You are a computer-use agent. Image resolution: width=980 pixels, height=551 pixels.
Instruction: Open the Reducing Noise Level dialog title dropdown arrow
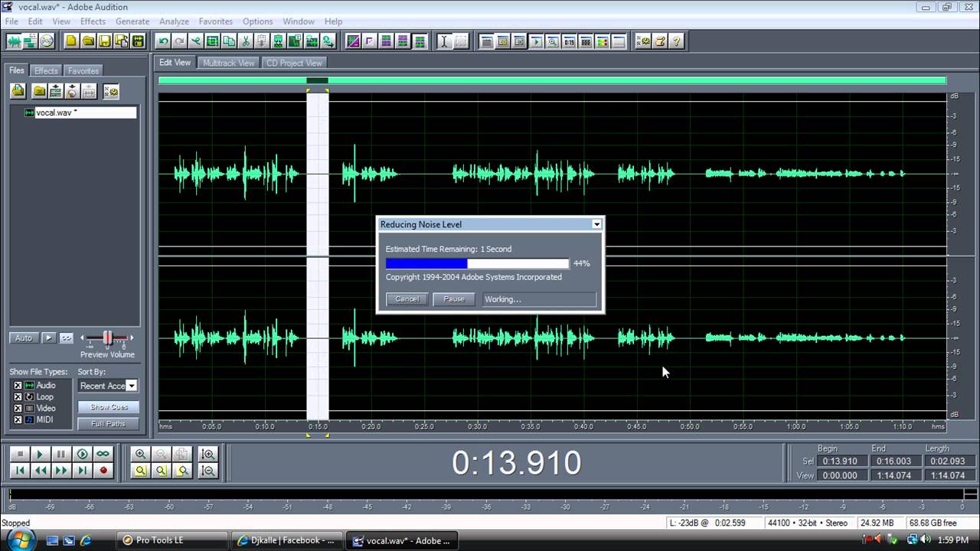click(596, 224)
